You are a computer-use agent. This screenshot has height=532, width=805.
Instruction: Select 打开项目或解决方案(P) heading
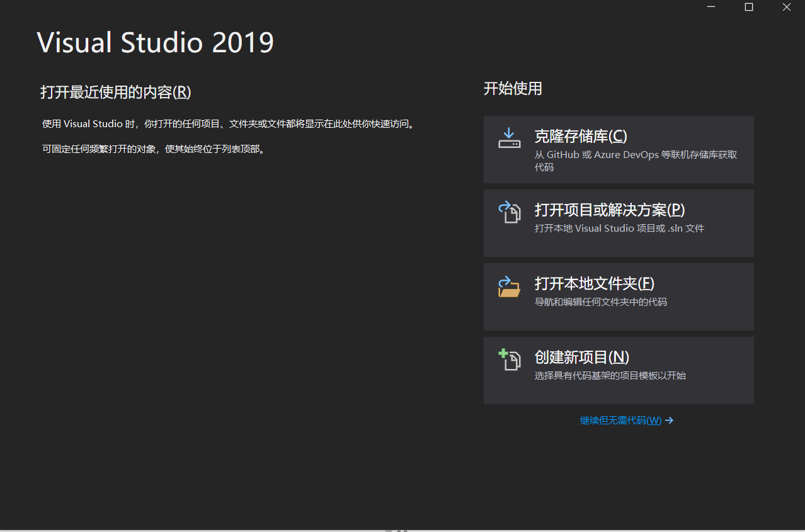tap(610, 210)
